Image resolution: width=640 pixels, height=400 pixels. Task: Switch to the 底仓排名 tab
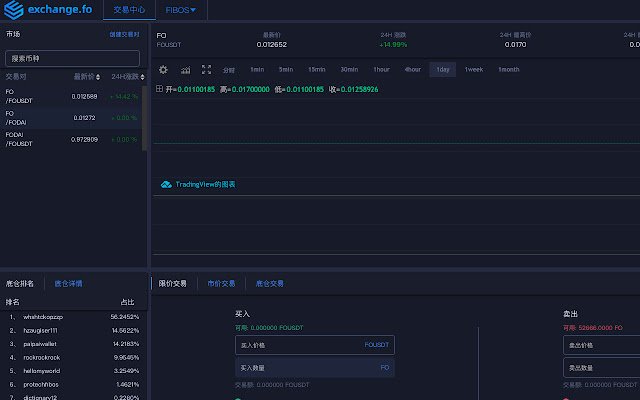click(20, 283)
